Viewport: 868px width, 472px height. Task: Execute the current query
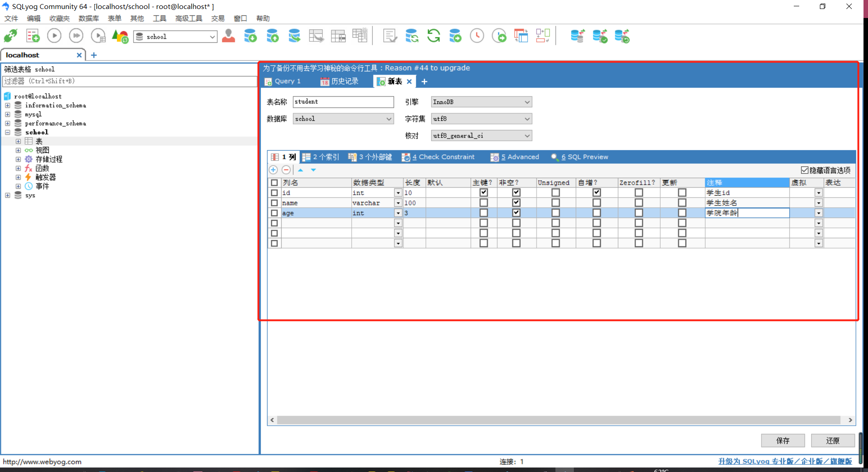54,36
